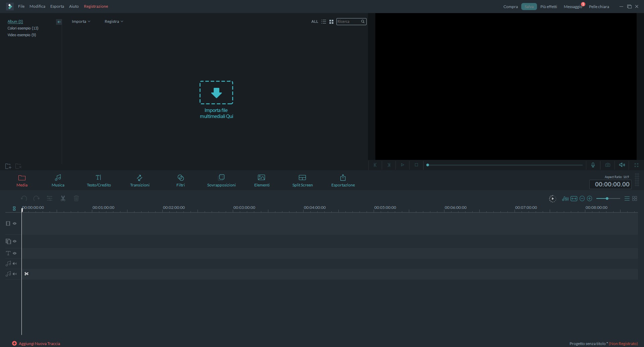Click the Ricerca search field
This screenshot has width=644, height=347.
348,21
